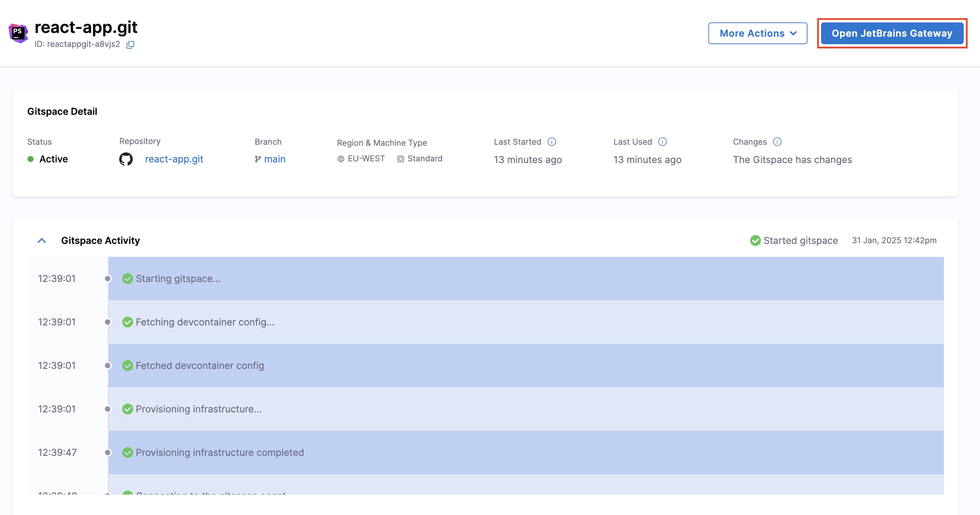This screenshot has width=980, height=515.
Task: Click the Changes info icon
Action: (777, 142)
